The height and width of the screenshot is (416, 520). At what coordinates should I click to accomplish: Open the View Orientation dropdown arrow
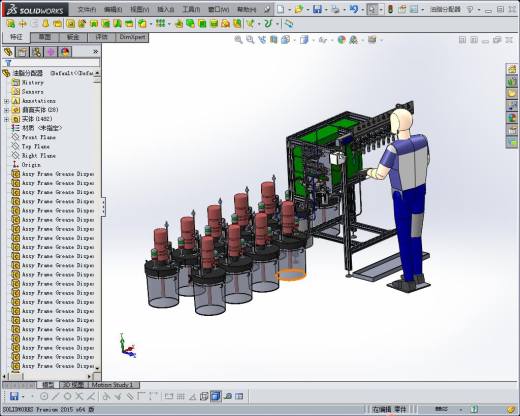[295, 40]
